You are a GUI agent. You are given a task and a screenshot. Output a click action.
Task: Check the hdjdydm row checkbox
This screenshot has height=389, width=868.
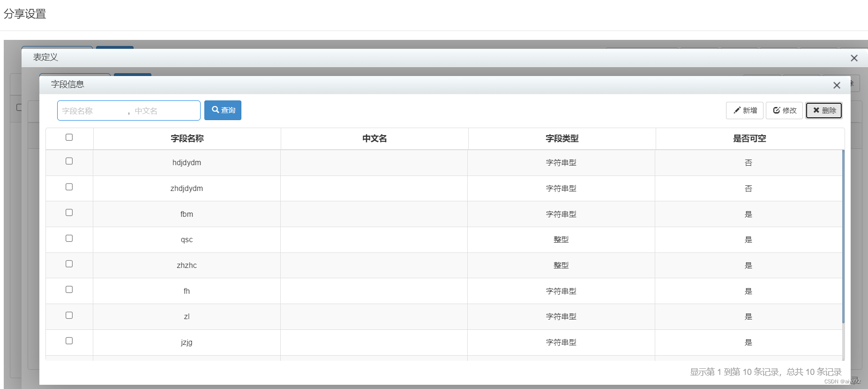(x=69, y=161)
